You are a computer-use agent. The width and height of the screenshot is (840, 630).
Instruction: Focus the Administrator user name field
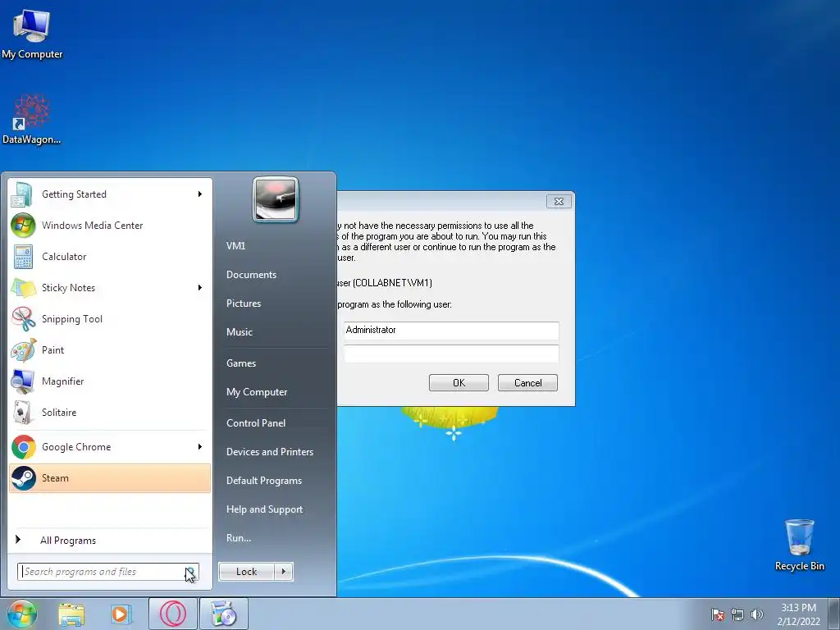coord(451,330)
